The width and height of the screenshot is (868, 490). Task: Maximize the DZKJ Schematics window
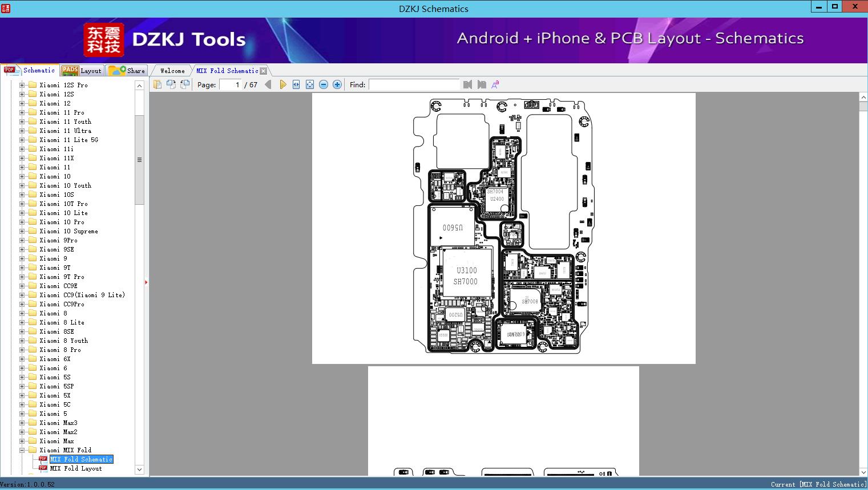pyautogui.click(x=835, y=7)
